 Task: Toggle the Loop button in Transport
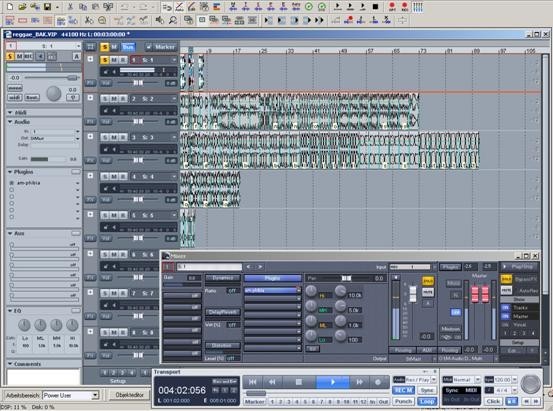427,401
